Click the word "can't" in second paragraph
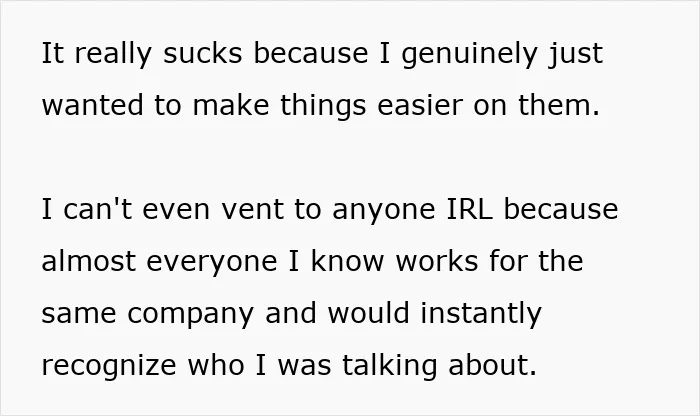700x416 pixels. click(98, 209)
